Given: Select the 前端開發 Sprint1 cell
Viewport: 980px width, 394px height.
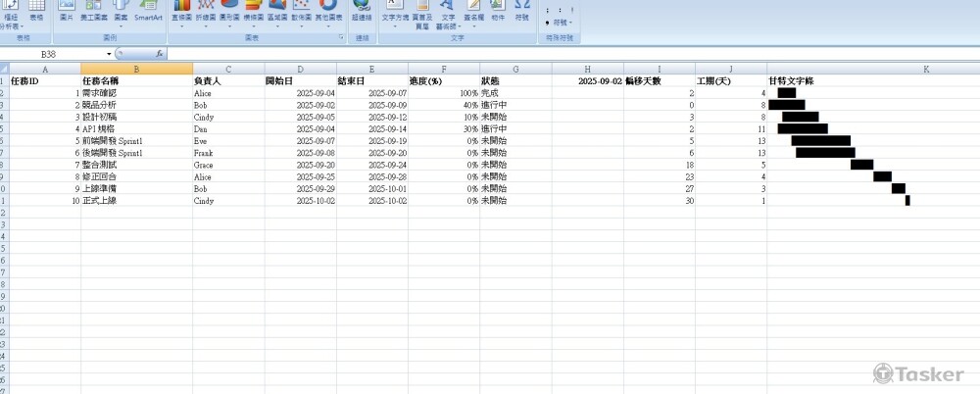Looking at the screenshot, I should [137, 141].
